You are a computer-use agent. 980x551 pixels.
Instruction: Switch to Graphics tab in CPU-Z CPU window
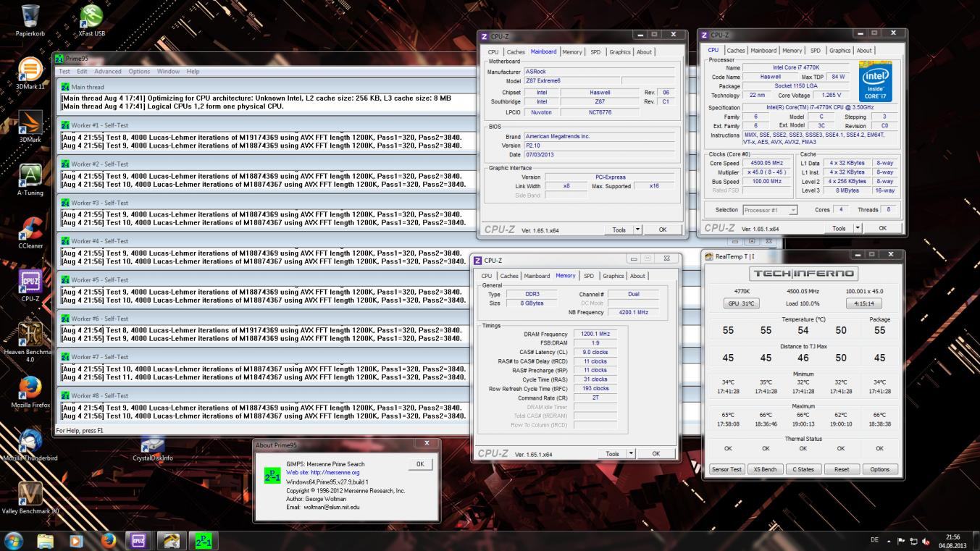pyautogui.click(x=839, y=51)
